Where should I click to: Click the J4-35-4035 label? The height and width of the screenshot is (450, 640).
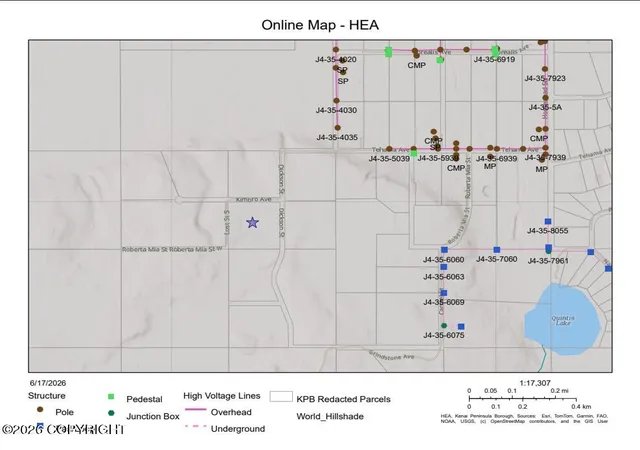tap(337, 138)
